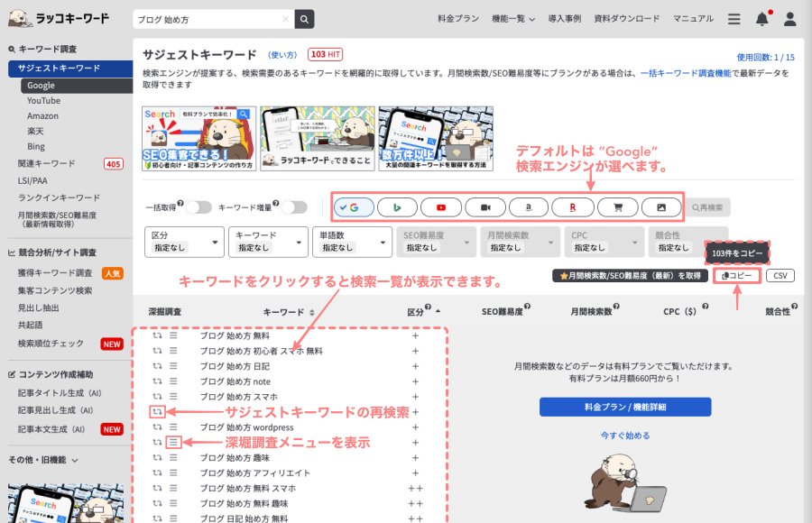Viewport: 812px width, 523px height.
Task: Re-search icon for row 'ブログ 始め方 無料'
Action: [157, 335]
